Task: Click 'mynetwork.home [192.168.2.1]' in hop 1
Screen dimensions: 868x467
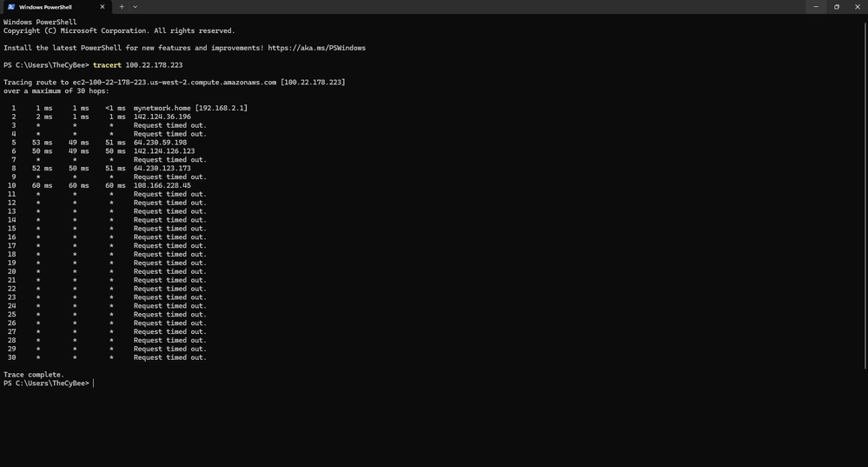Action: click(x=190, y=108)
